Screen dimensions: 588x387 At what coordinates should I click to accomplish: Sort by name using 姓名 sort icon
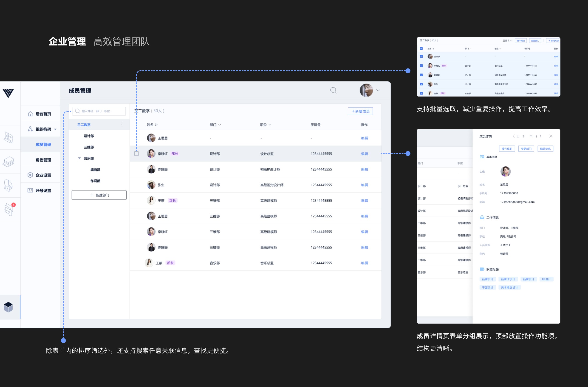pos(156,125)
